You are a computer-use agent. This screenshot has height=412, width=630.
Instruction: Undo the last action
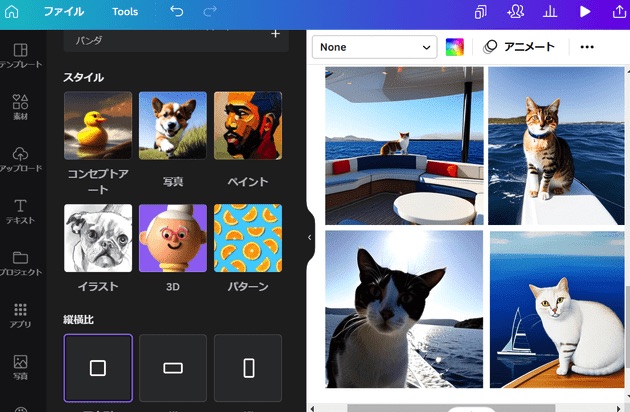pos(177,12)
